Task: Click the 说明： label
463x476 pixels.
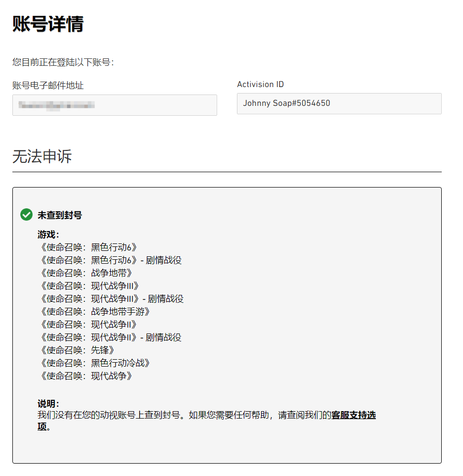Action: point(48,404)
